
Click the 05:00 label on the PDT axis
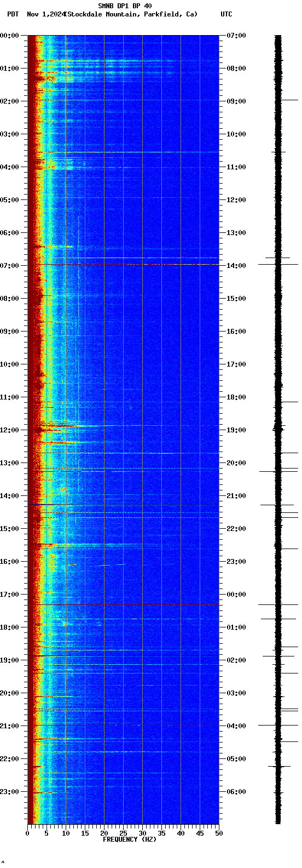tap(9, 200)
